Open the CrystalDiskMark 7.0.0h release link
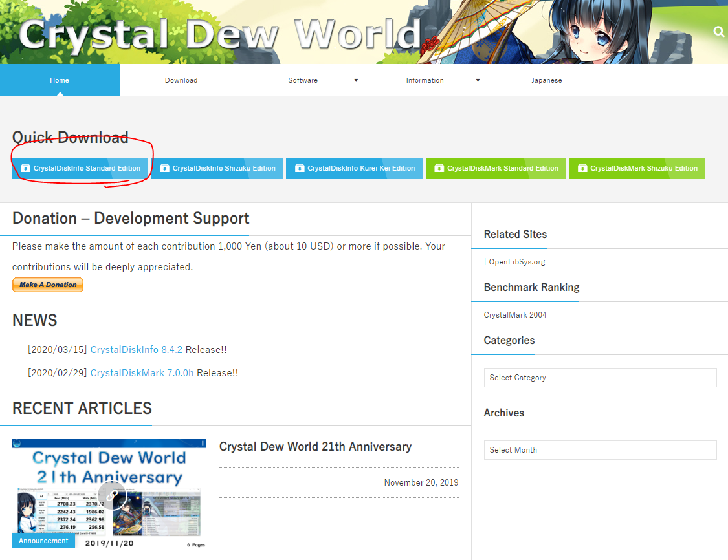The image size is (728, 560). click(x=142, y=373)
